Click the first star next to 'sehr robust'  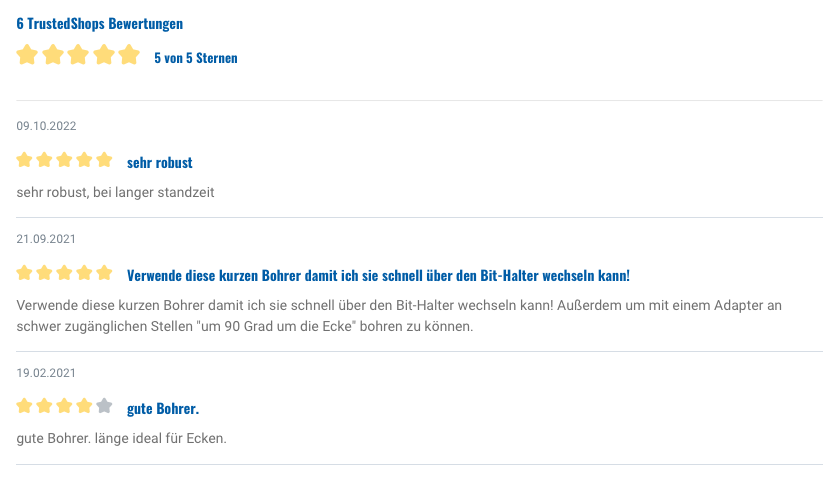25,160
